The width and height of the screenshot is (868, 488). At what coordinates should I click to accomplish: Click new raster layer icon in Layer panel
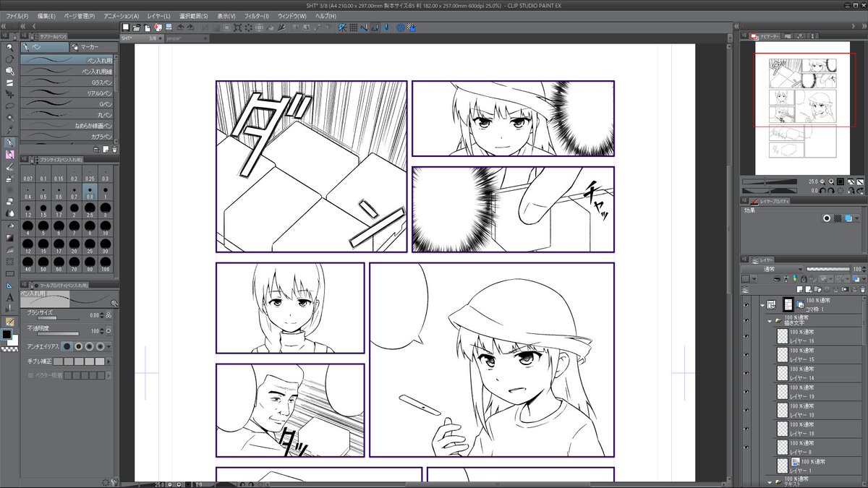click(x=799, y=289)
